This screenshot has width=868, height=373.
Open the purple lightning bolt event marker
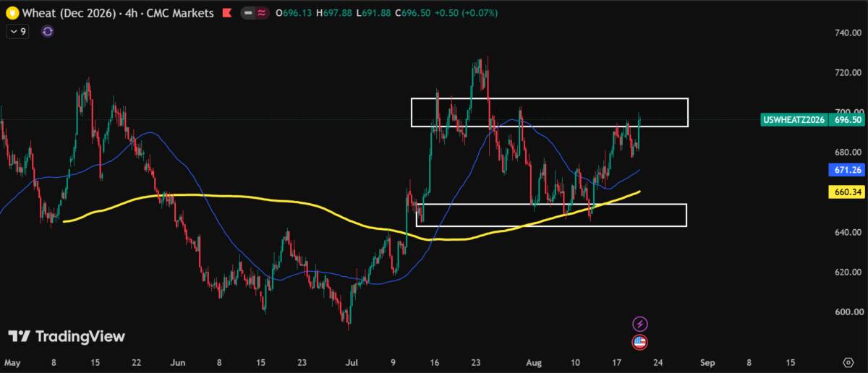(x=639, y=324)
